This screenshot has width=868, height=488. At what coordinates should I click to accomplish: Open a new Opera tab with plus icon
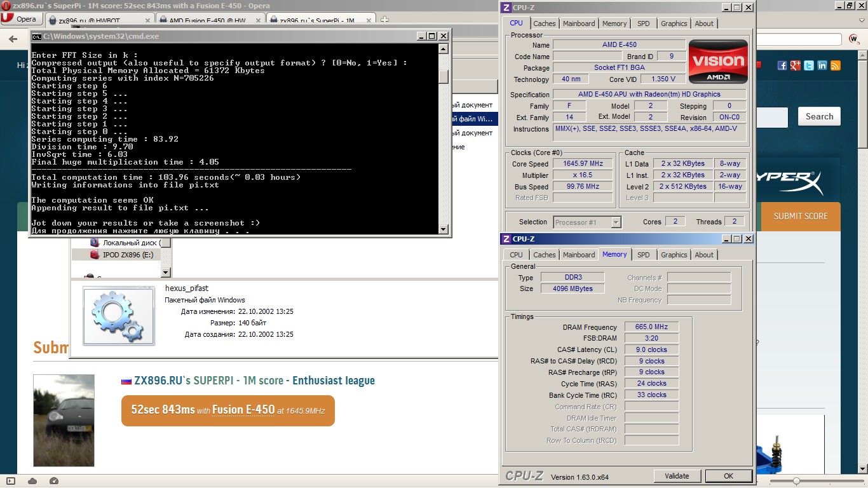(384, 20)
